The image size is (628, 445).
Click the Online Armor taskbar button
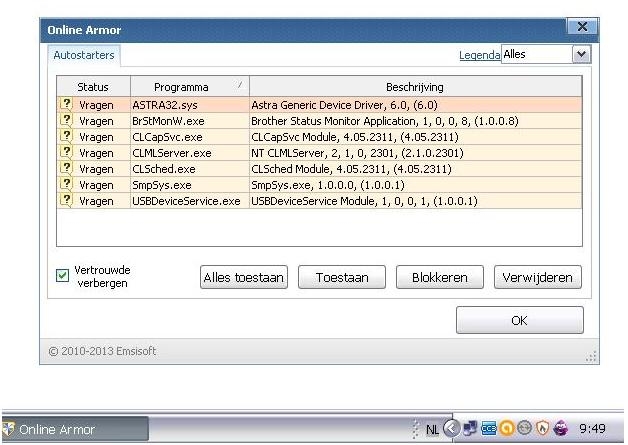coord(75,429)
